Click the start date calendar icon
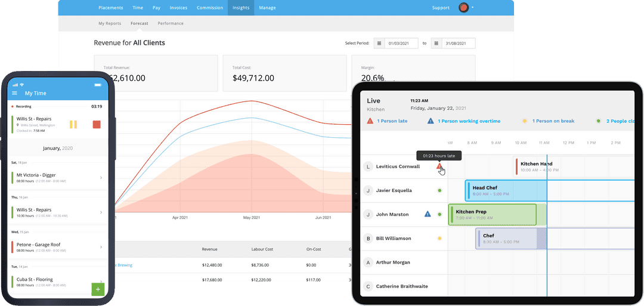 (x=379, y=44)
